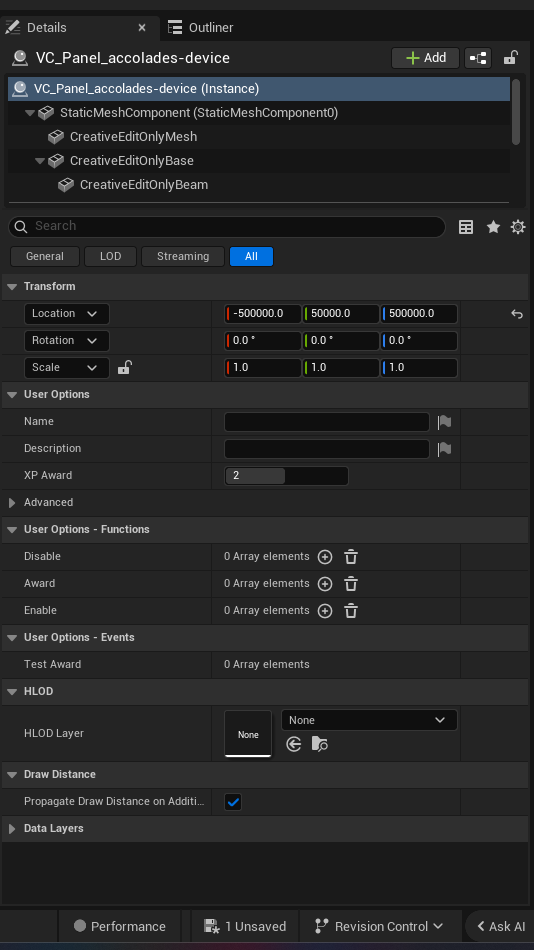This screenshot has width=534, height=950.
Task: Open the Scale dropdown
Action: coord(67,367)
